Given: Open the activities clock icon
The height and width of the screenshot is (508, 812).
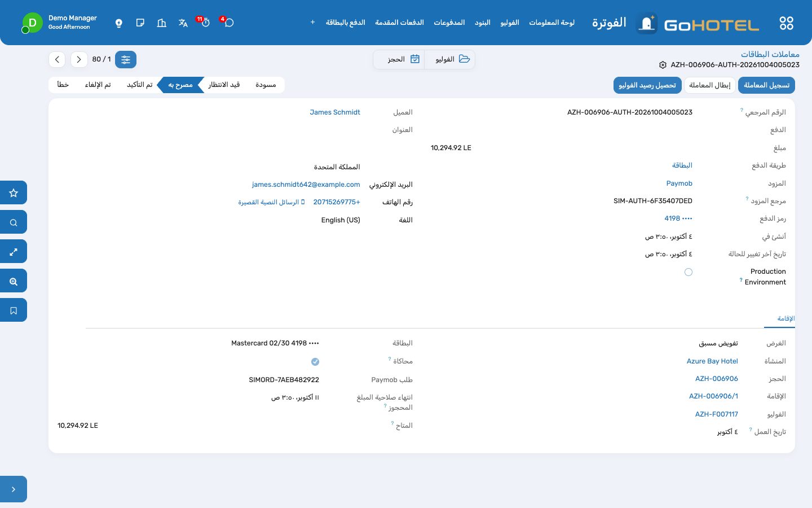Looking at the screenshot, I should pyautogui.click(x=205, y=23).
